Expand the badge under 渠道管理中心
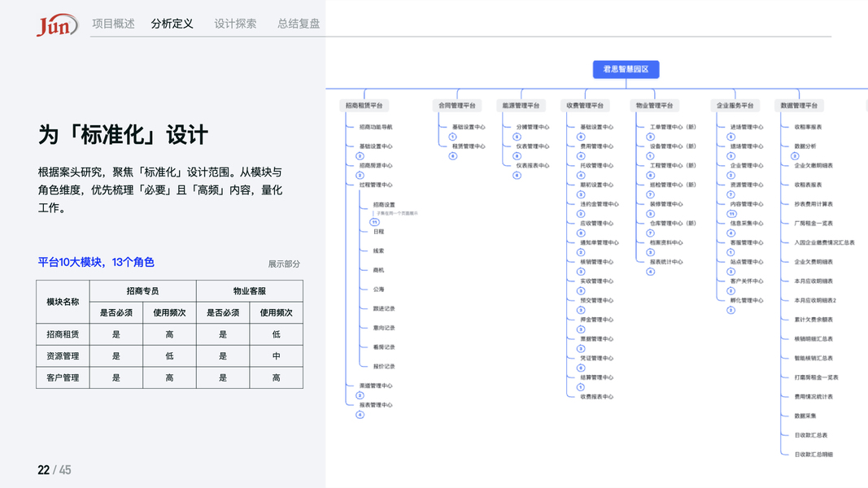The image size is (868, 488). 360,395
